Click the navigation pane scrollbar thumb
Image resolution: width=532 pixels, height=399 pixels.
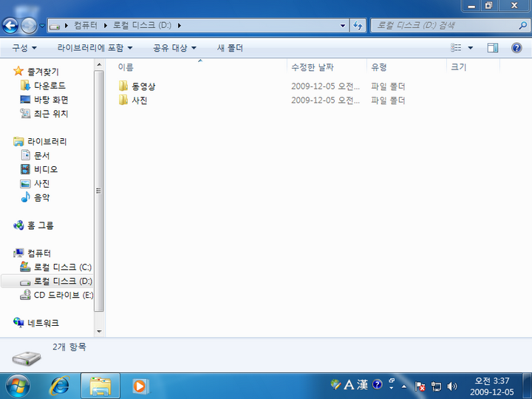pos(99,191)
